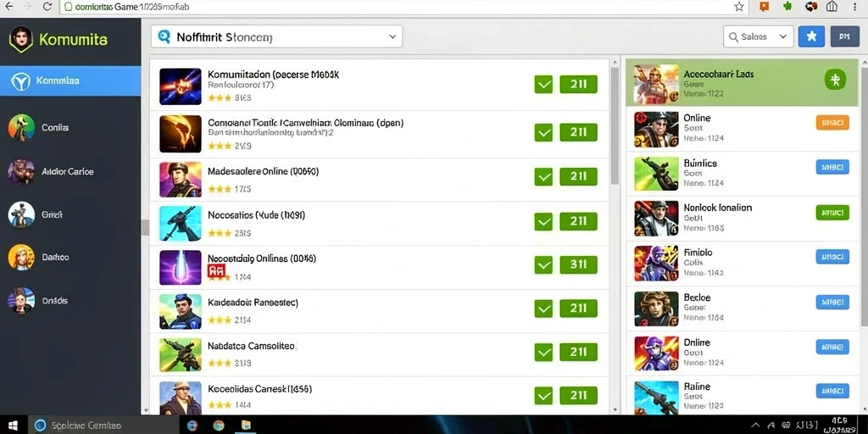
Task: Click the Onidis avatar icon
Action: 21,301
